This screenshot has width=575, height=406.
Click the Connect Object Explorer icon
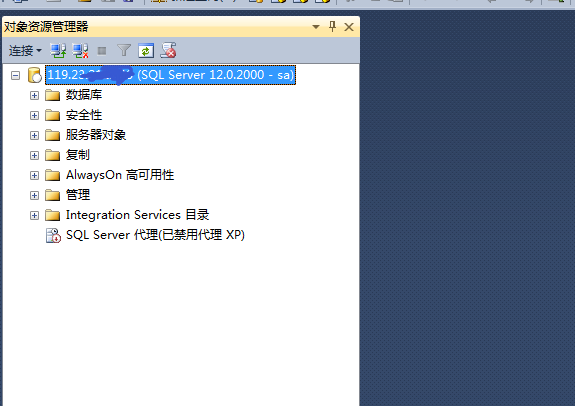(x=58, y=51)
